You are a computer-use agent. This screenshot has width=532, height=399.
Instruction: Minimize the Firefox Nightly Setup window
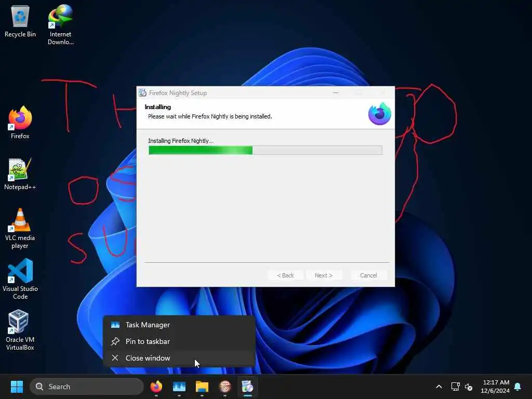[x=336, y=92]
